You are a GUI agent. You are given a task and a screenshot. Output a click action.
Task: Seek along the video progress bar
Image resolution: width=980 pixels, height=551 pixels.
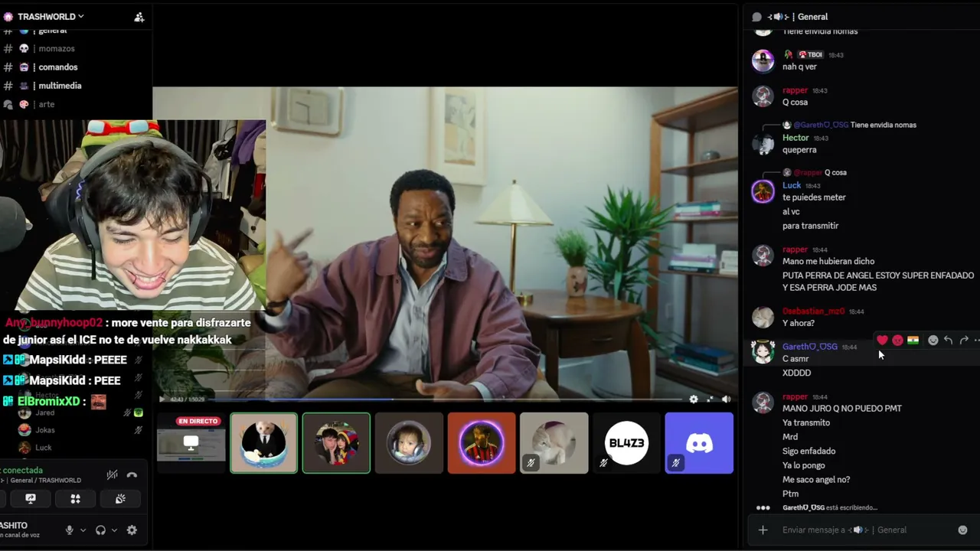(446, 399)
